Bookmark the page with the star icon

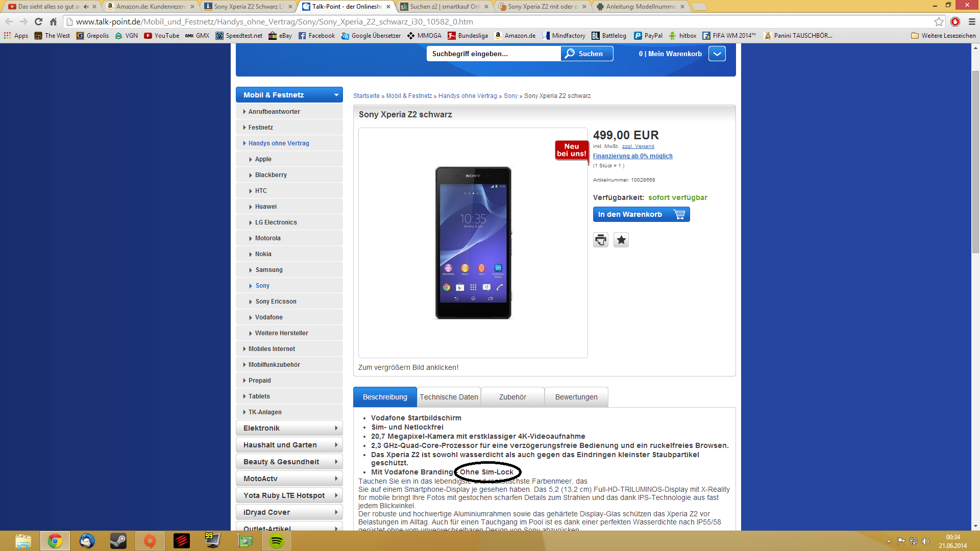tap(939, 21)
